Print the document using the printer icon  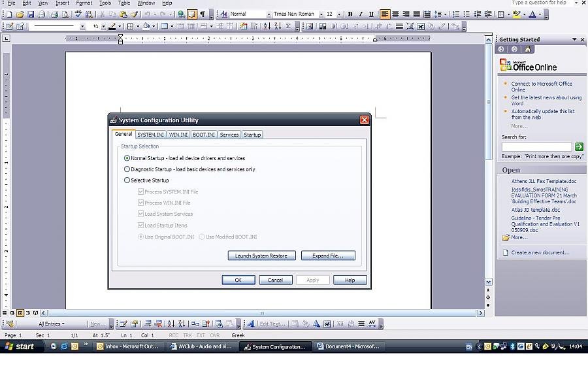(x=54, y=14)
